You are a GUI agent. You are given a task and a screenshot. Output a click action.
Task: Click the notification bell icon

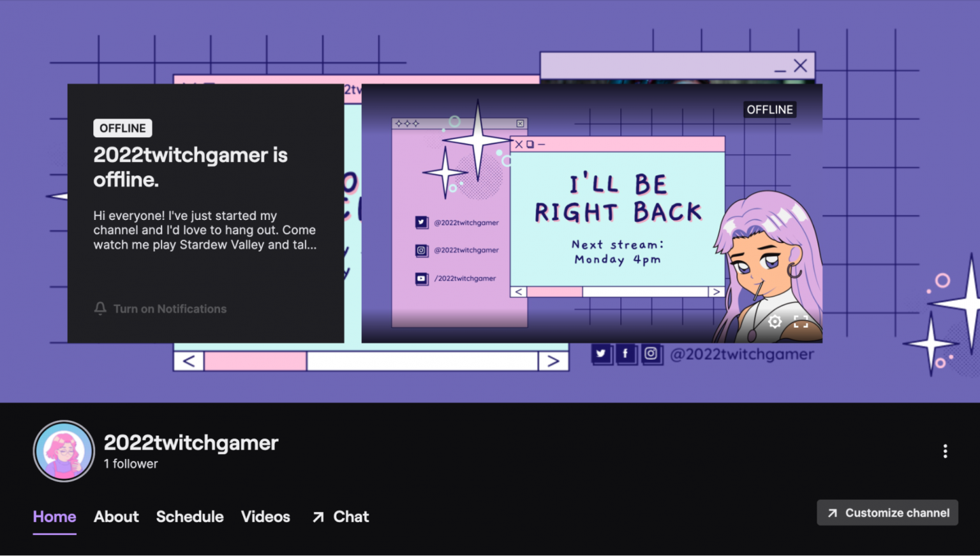(x=100, y=309)
